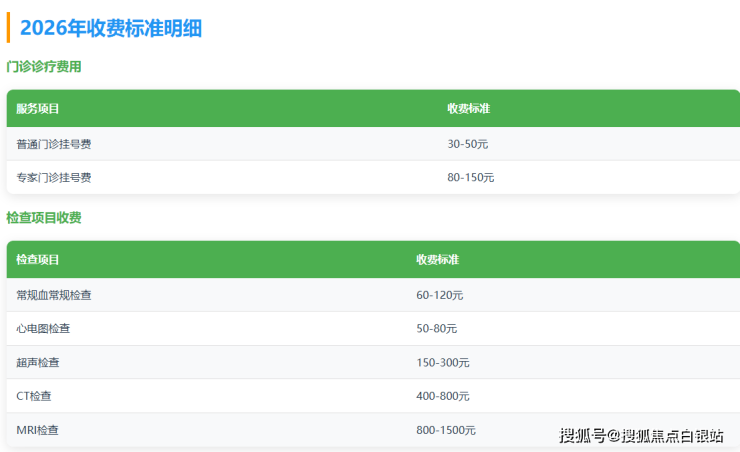Click the 30-50元 price cell
The height and width of the screenshot is (452, 740).
[x=468, y=144]
